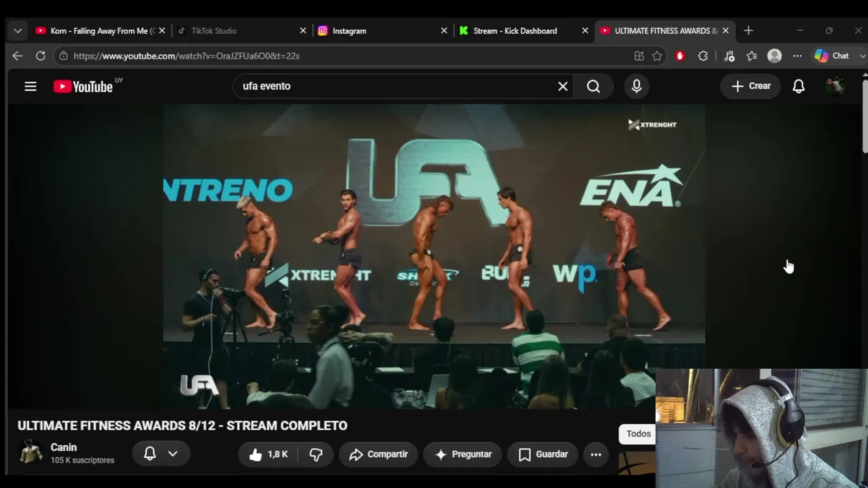Screen dimensions: 868x488
Task: Reload the current page
Action: click(x=41, y=56)
